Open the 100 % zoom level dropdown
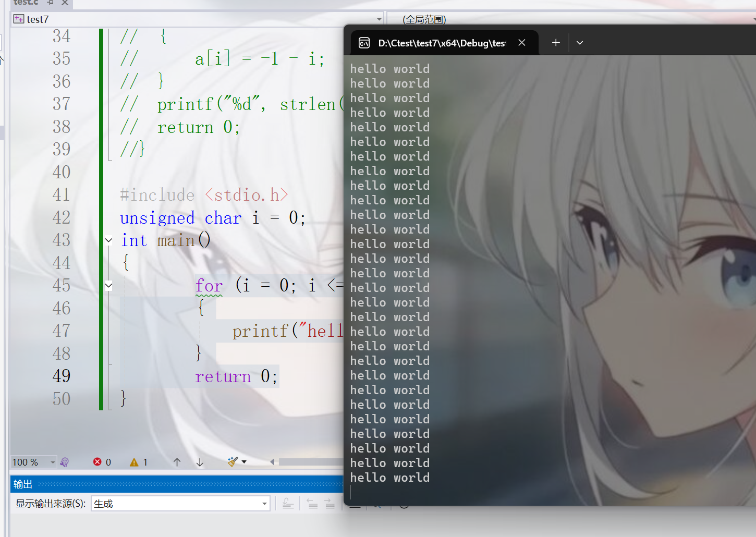This screenshot has width=756, height=537. click(x=33, y=462)
